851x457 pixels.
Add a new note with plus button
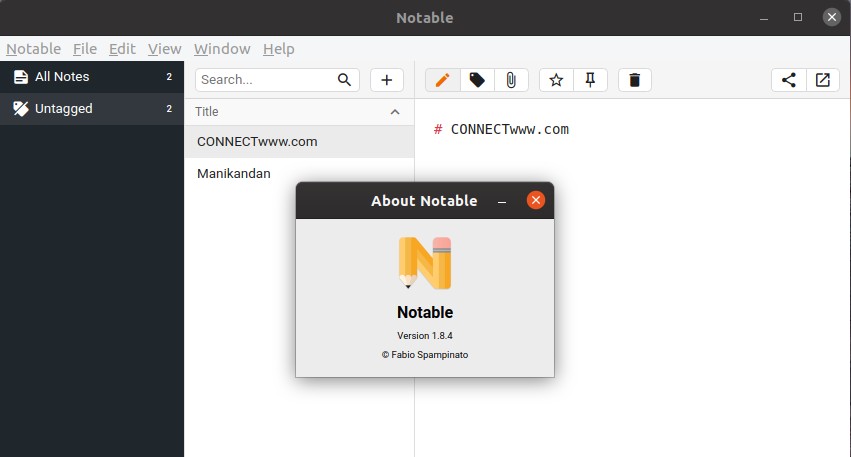pyautogui.click(x=387, y=80)
